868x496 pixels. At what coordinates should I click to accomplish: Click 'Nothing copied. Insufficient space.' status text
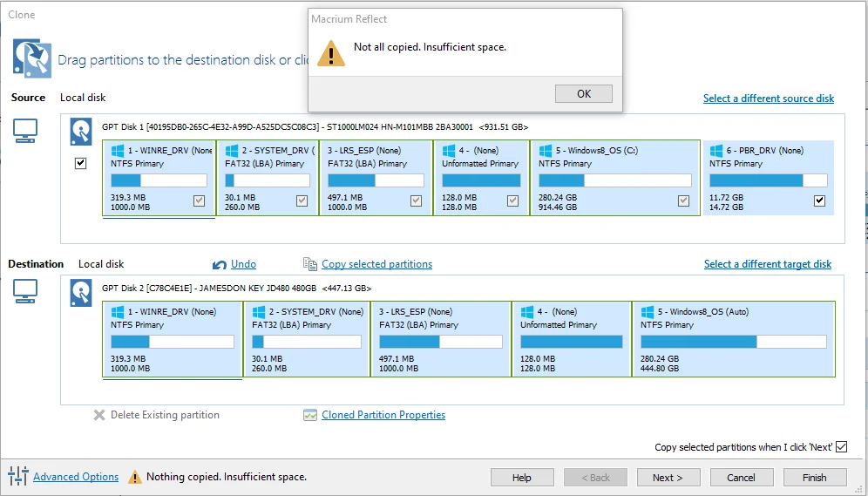tap(227, 477)
